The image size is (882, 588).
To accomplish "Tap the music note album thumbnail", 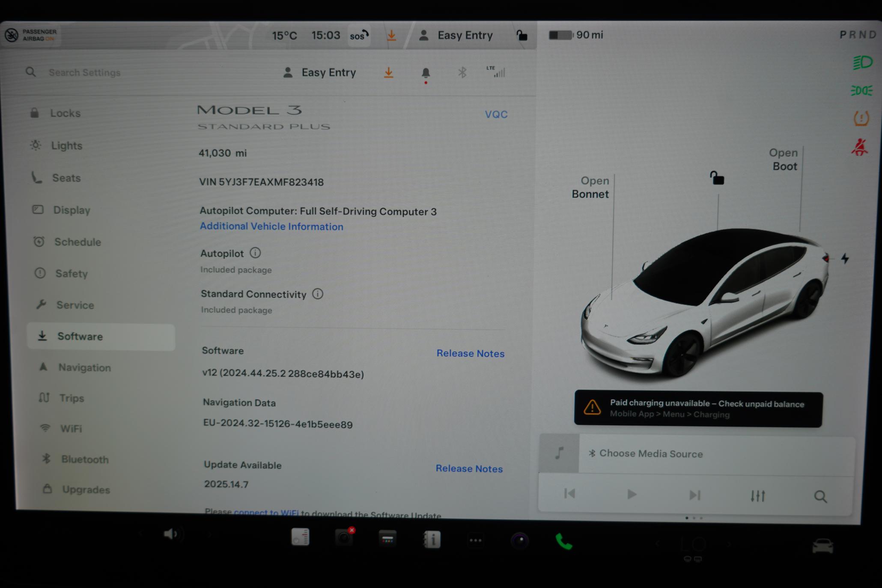I will [559, 453].
